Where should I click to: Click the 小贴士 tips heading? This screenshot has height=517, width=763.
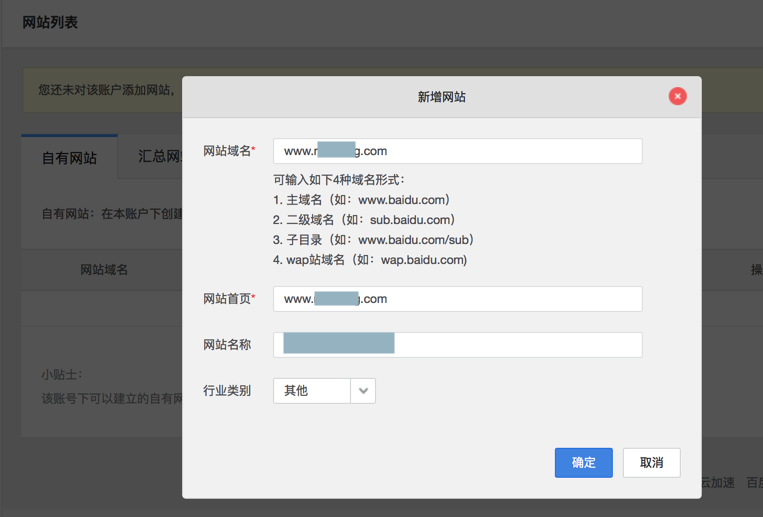[62, 375]
